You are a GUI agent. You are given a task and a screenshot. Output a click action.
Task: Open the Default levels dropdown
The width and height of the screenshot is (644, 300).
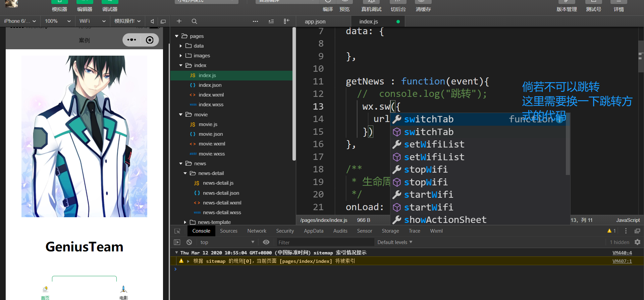[395, 242]
